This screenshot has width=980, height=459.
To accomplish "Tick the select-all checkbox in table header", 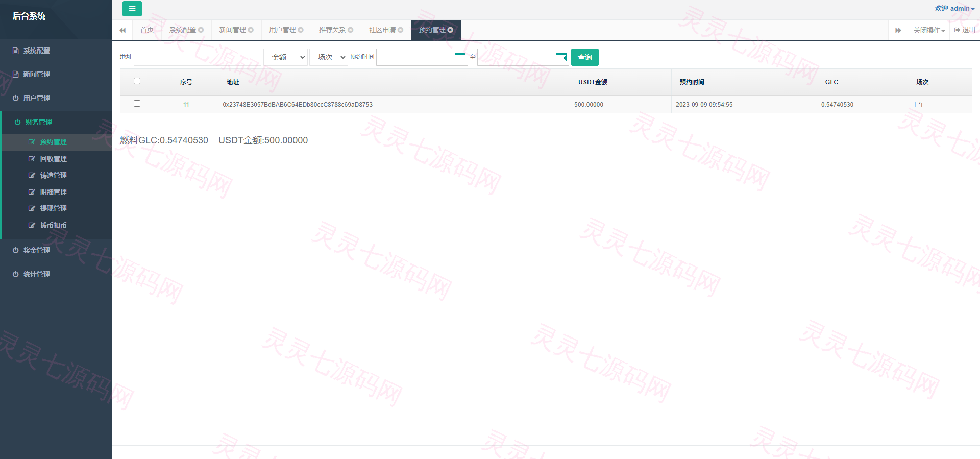I will [x=137, y=81].
